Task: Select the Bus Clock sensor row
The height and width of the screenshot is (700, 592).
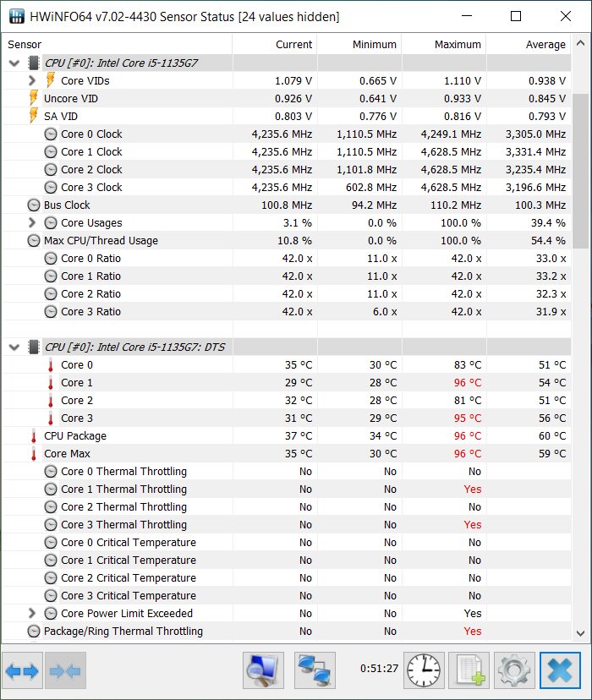Action: click(286, 205)
